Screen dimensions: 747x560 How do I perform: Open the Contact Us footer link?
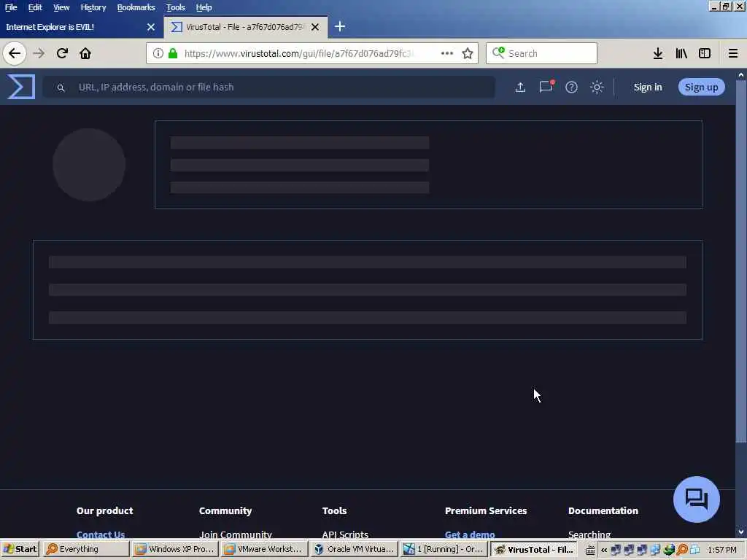[101, 534]
